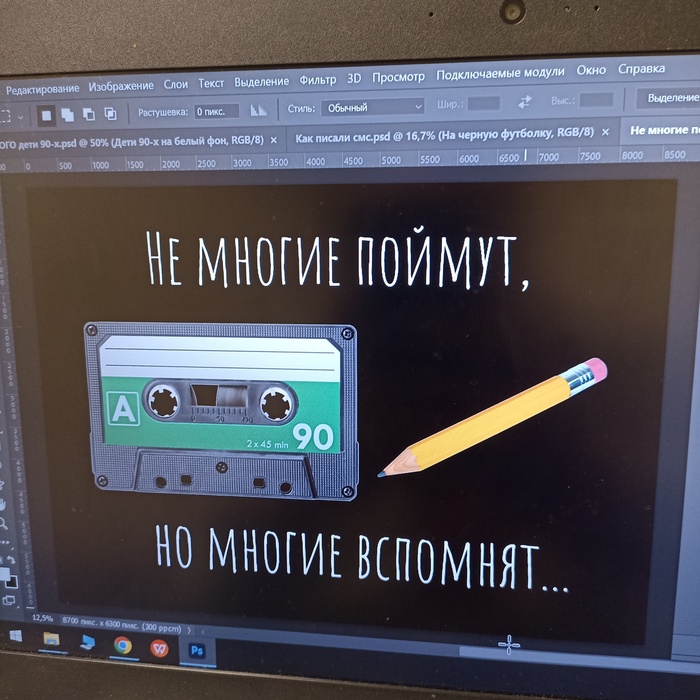Click the но многие вспомнят text on canvas
The width and height of the screenshot is (700, 700).
pos(361,558)
